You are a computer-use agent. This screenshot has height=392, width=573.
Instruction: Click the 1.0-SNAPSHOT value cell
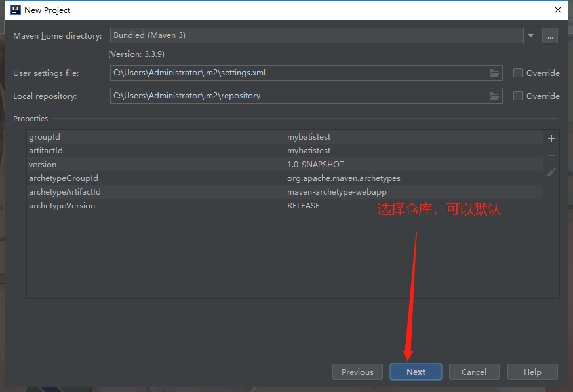[x=315, y=165]
